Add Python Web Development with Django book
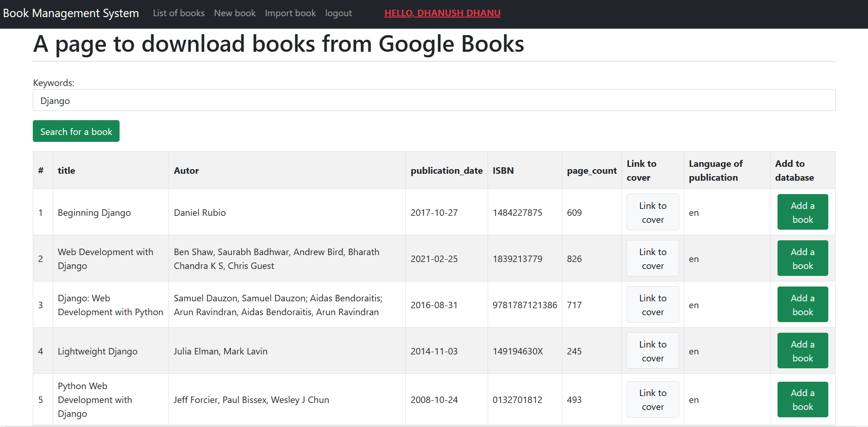 (802, 399)
